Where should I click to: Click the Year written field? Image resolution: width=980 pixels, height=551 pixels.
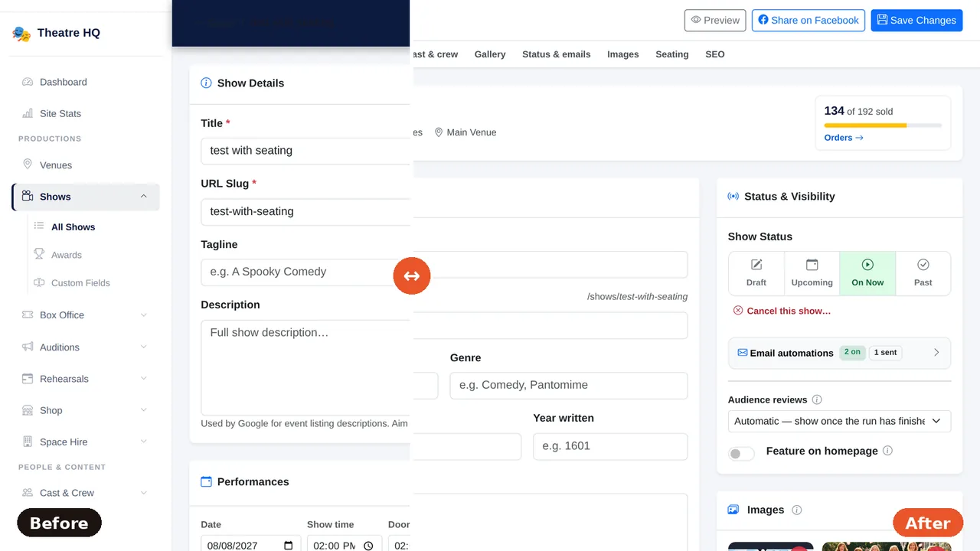[610, 446]
